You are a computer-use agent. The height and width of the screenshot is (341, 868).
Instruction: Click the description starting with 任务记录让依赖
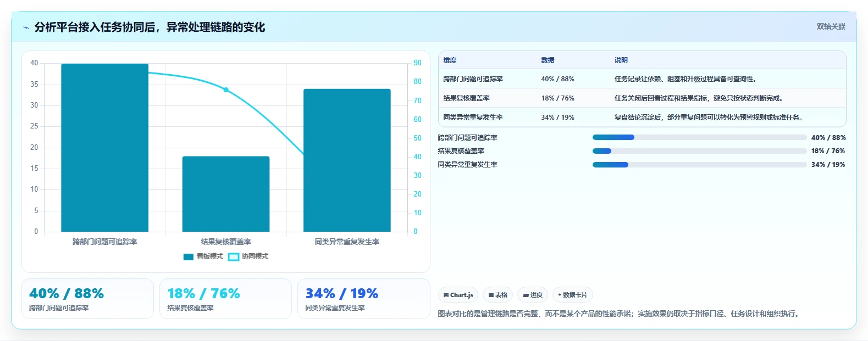point(687,79)
